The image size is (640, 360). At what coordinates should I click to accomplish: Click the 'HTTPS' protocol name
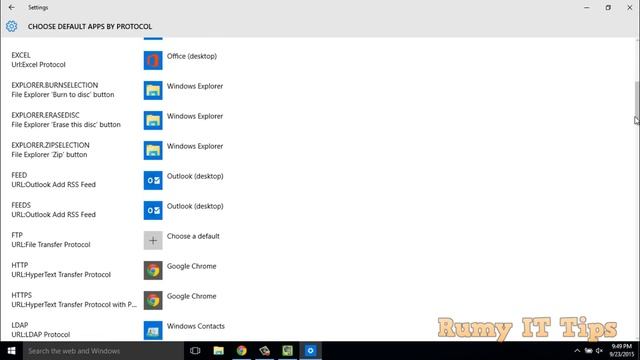(22, 295)
